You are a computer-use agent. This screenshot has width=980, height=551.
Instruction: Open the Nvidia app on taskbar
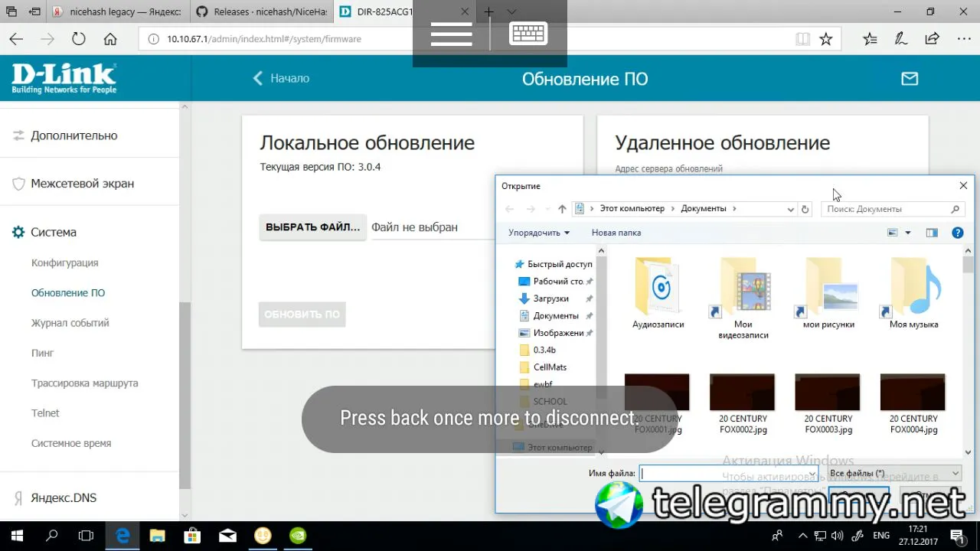click(x=298, y=536)
